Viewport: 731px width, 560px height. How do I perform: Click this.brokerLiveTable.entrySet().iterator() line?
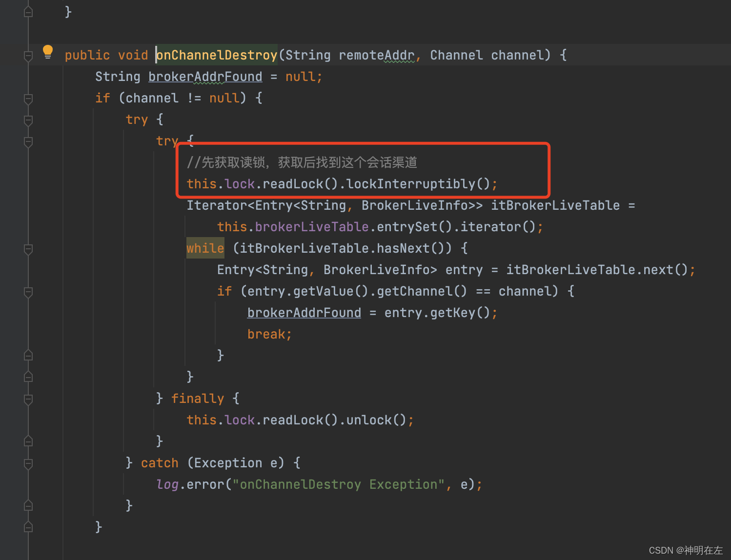point(380,227)
